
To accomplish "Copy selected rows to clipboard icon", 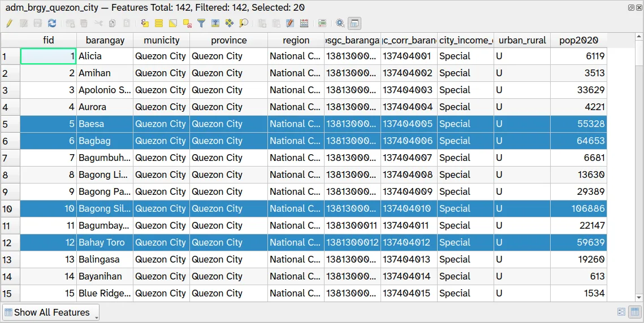I will 112,23.
